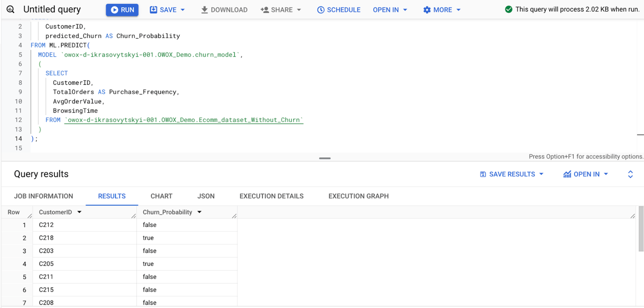The width and height of the screenshot is (644, 308).
Task: Click the BrowsingTime field on line 11
Action: (x=75, y=111)
